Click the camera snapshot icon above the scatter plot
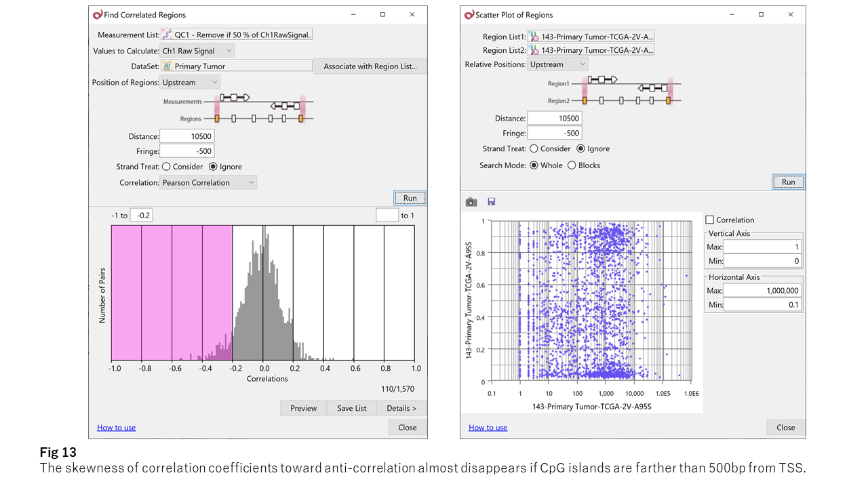 click(x=471, y=202)
